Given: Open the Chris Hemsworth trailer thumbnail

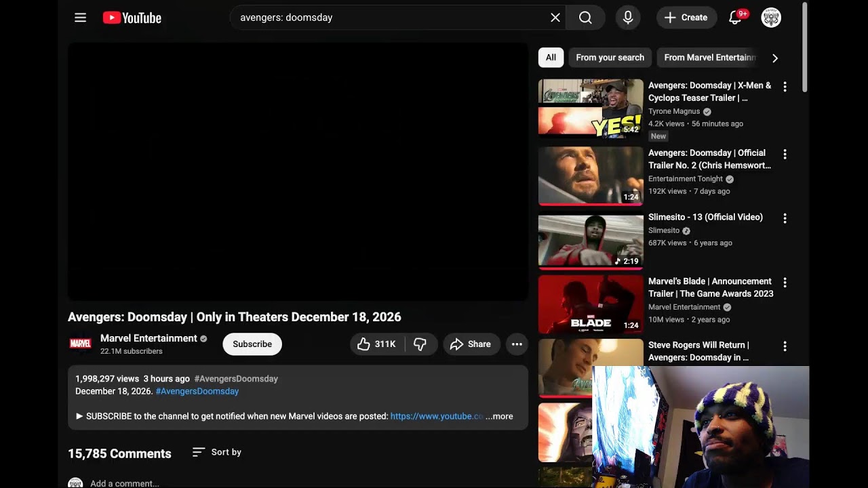Looking at the screenshot, I should coord(591,176).
